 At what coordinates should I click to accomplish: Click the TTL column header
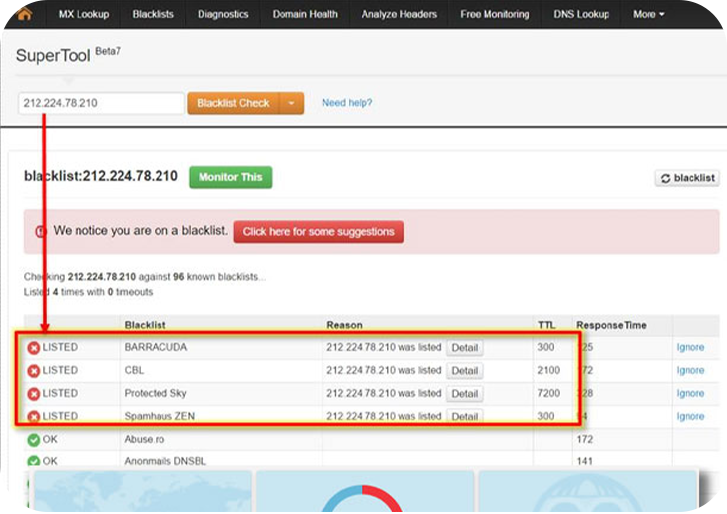click(547, 325)
